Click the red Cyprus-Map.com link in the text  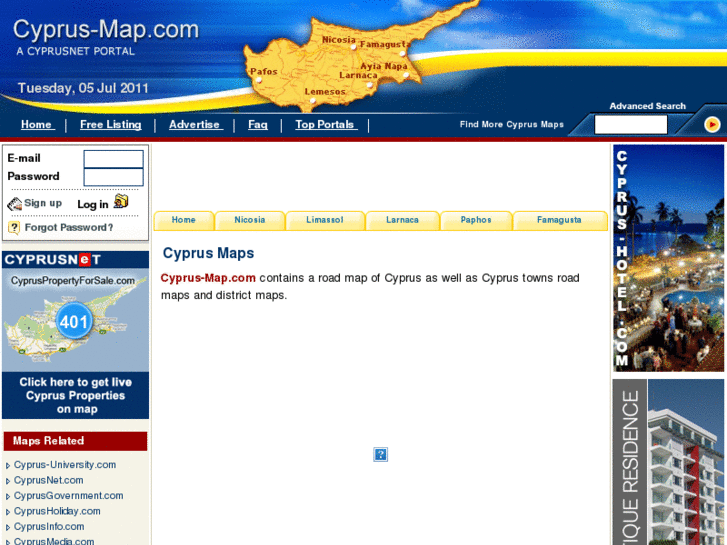pos(208,278)
